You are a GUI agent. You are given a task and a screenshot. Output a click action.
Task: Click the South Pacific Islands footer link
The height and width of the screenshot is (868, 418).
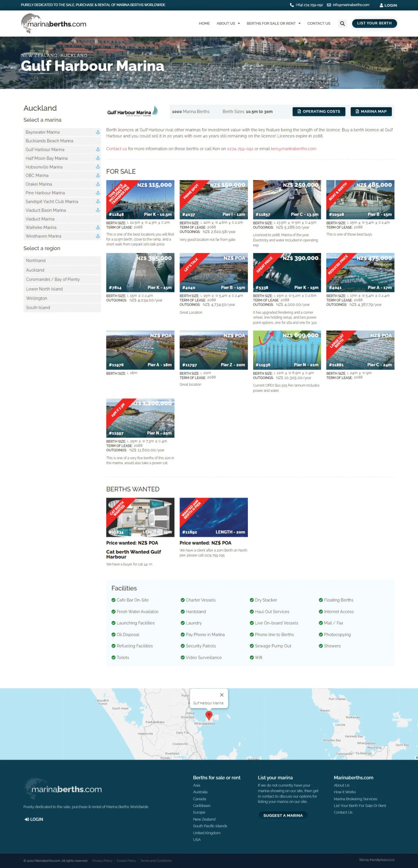[x=210, y=826]
